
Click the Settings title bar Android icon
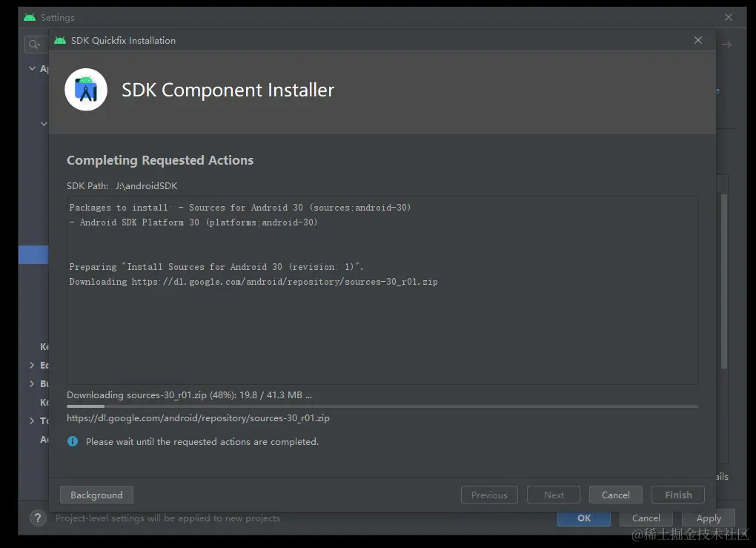pos(30,17)
